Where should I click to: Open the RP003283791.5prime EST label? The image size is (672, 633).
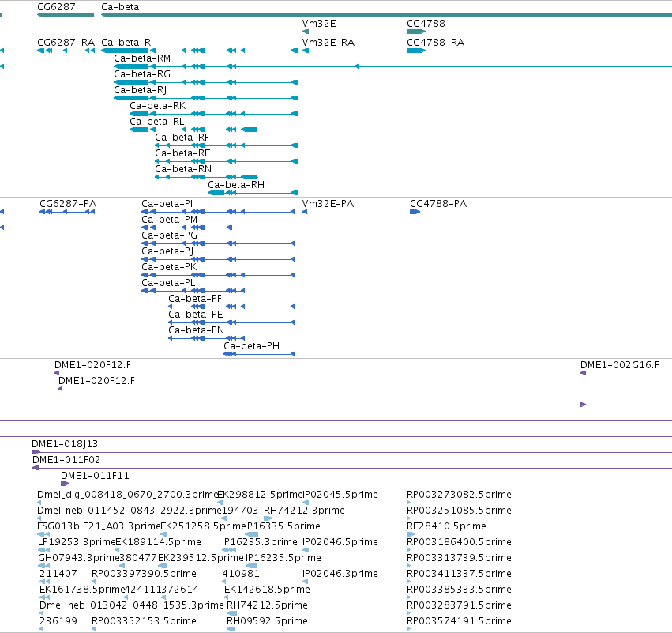pyautogui.click(x=459, y=605)
